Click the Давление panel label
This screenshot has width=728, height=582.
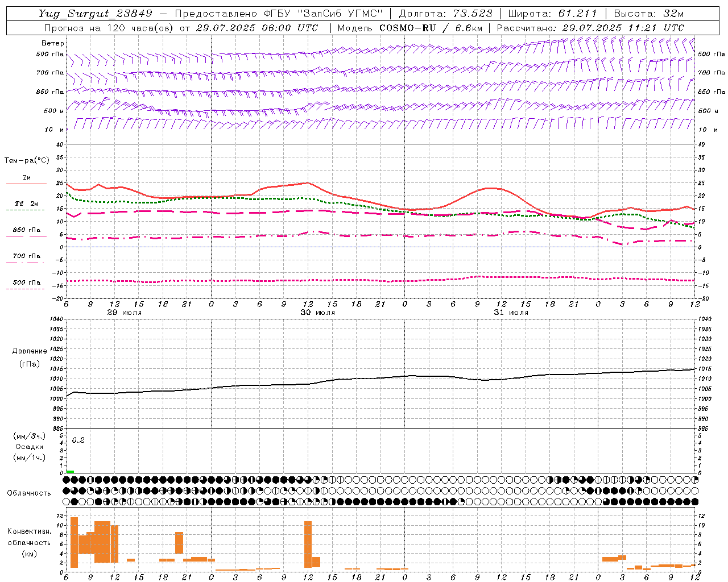coord(30,351)
